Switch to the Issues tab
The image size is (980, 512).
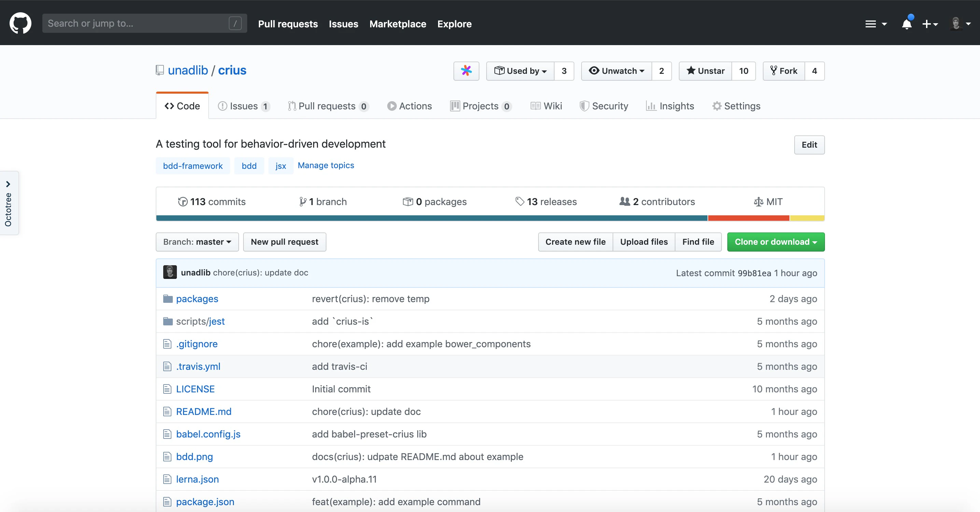[x=243, y=106]
